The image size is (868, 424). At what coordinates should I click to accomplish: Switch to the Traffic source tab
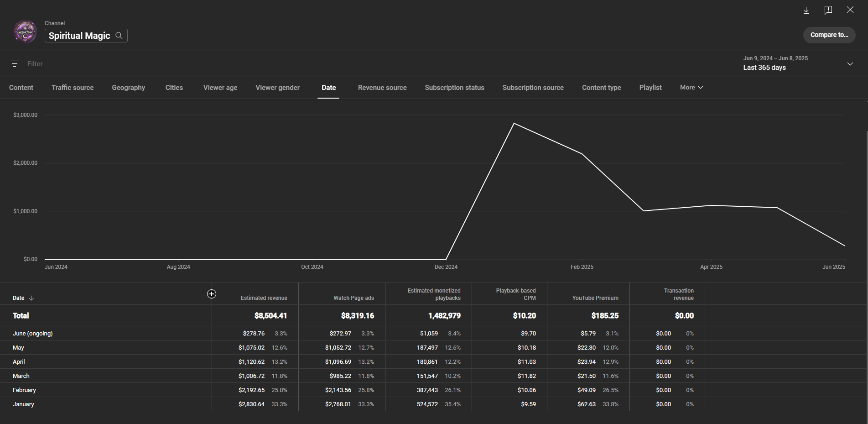[73, 88]
